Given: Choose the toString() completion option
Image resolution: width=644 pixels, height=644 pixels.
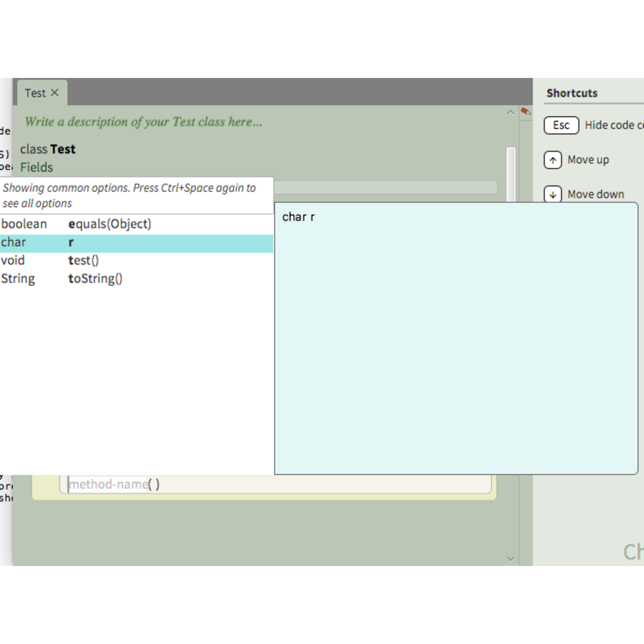Looking at the screenshot, I should (95, 279).
